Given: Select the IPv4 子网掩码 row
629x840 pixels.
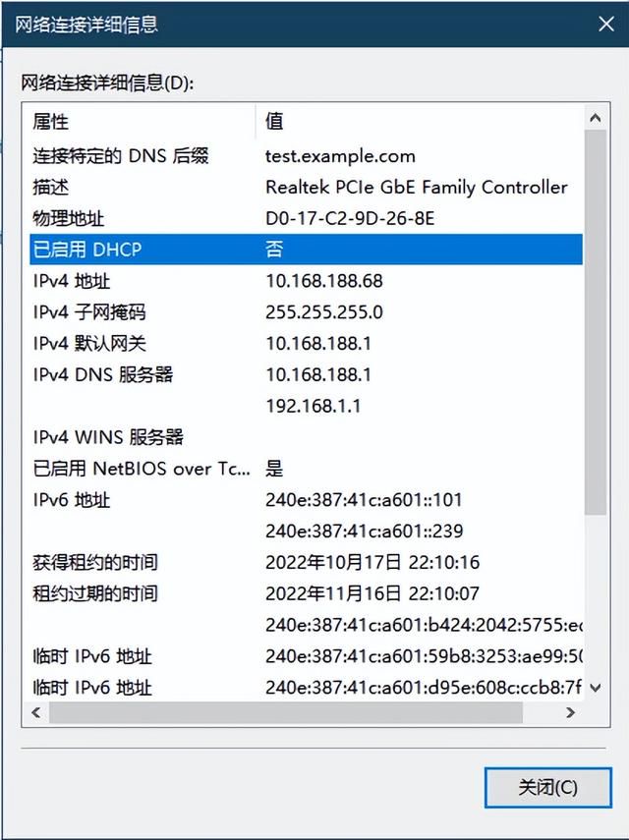Looking at the screenshot, I should [306, 311].
